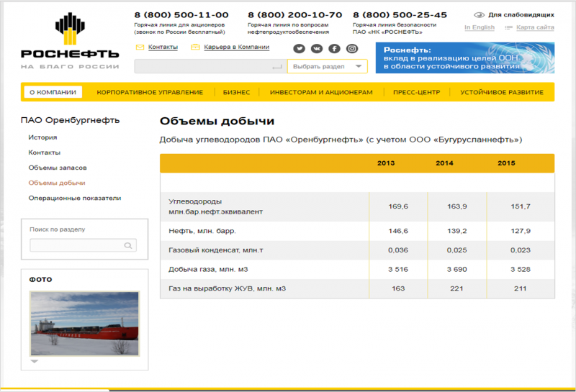This screenshot has height=392, width=576.
Task: Open the КОРПОРАТИВНОЕ УПРАВЛЕНИЕ menu
Action: click(150, 92)
